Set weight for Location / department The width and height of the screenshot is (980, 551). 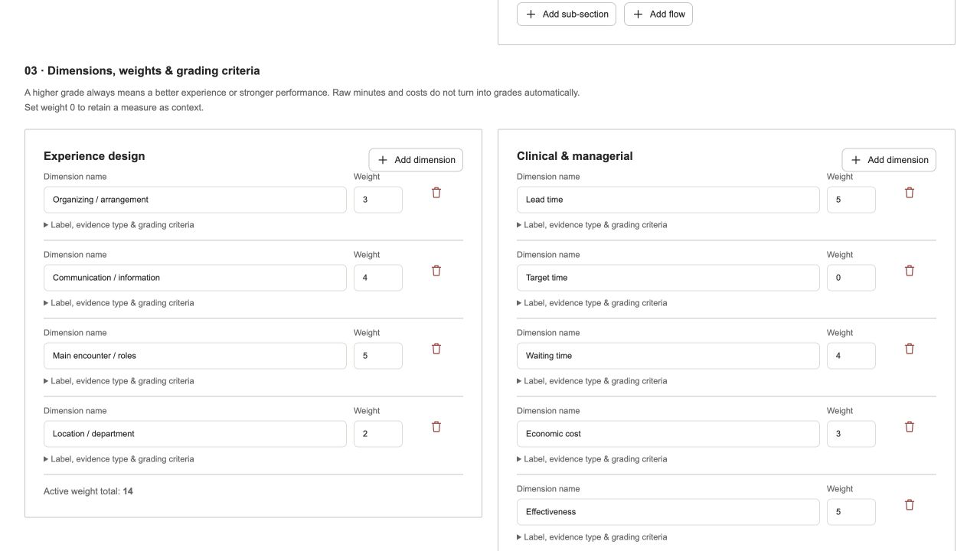click(x=378, y=434)
